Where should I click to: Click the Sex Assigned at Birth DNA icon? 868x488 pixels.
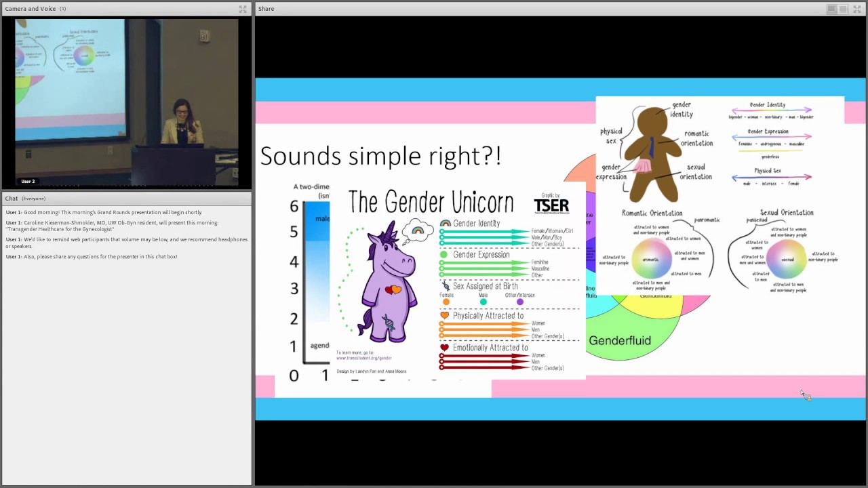(x=446, y=286)
